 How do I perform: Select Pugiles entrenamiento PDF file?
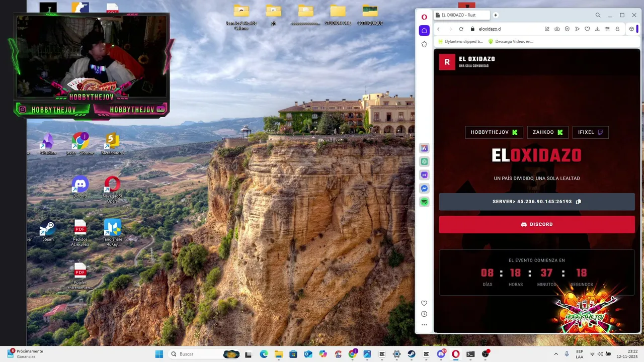(x=80, y=276)
